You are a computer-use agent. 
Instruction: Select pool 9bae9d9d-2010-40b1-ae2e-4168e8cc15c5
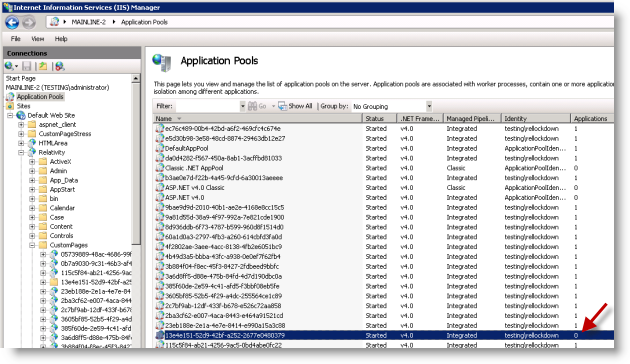click(384, 207)
